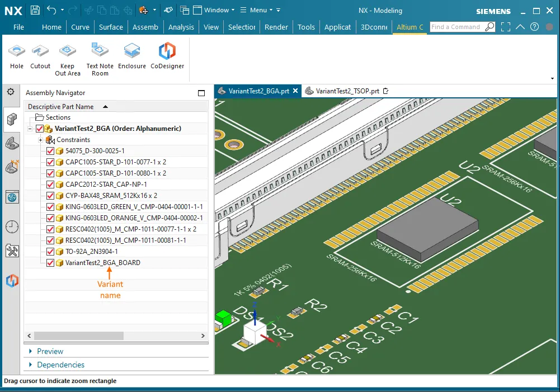
Task: Click the navigator horizontal scrollbar thumb
Action: point(79,336)
